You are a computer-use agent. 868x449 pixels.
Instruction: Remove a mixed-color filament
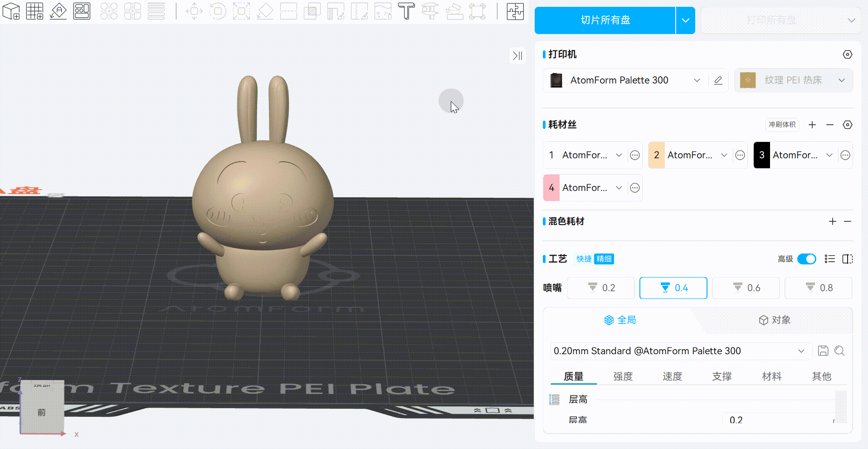848,221
